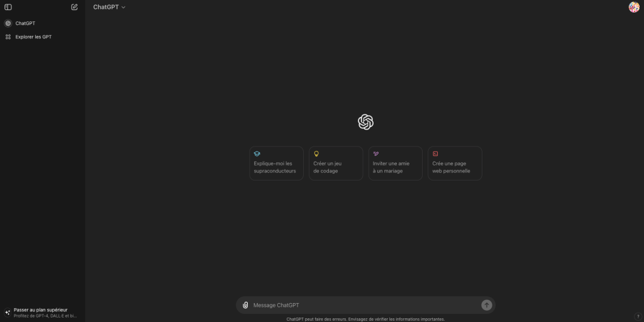Click the graduation cap icon on the first suggestion
The height and width of the screenshot is (322, 644).
coord(257,153)
